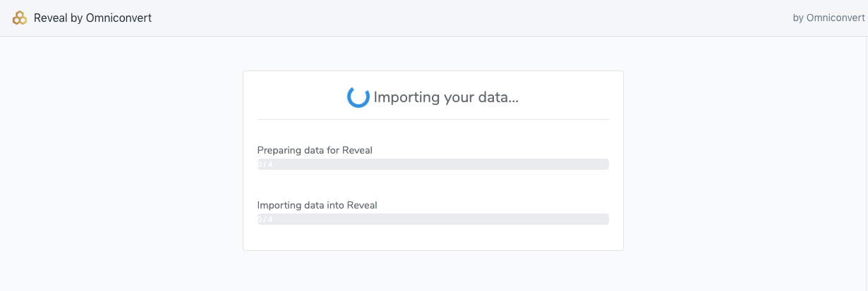868x291 pixels.
Task: Select the 'Preparing data for Reveal' label
Action: click(315, 150)
